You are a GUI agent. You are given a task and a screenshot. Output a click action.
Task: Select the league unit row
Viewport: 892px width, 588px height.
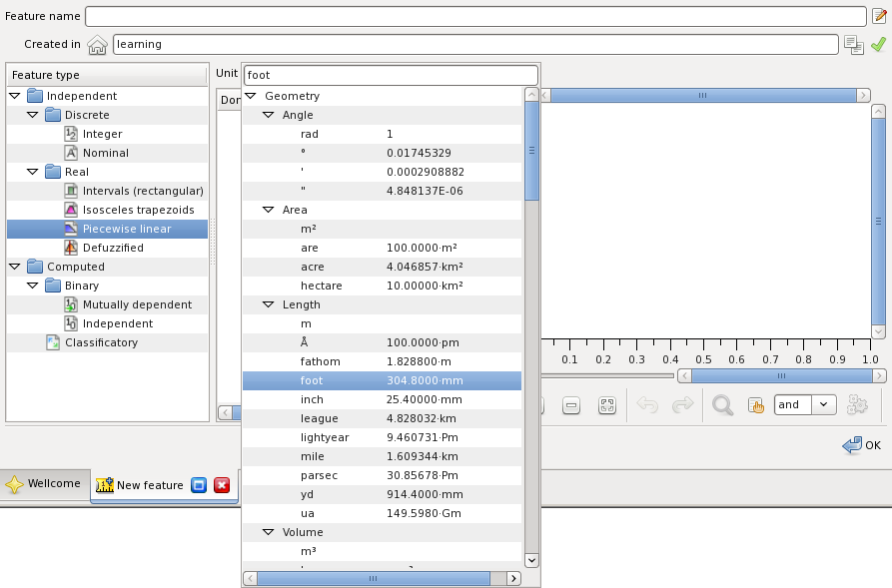click(x=382, y=418)
